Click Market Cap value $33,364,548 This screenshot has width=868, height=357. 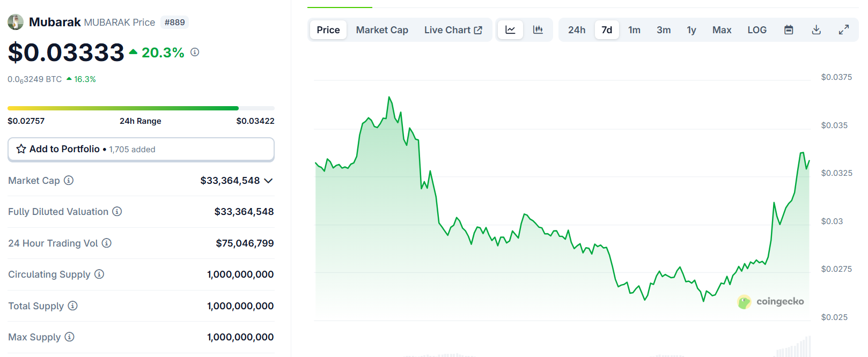230,181
